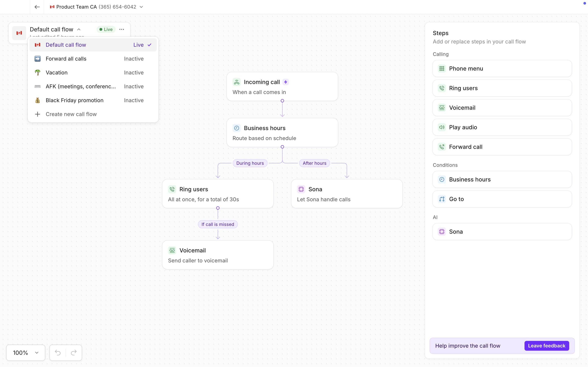Click the back arrow icon
Viewport: 588px width, 367px height.
pos(37,7)
